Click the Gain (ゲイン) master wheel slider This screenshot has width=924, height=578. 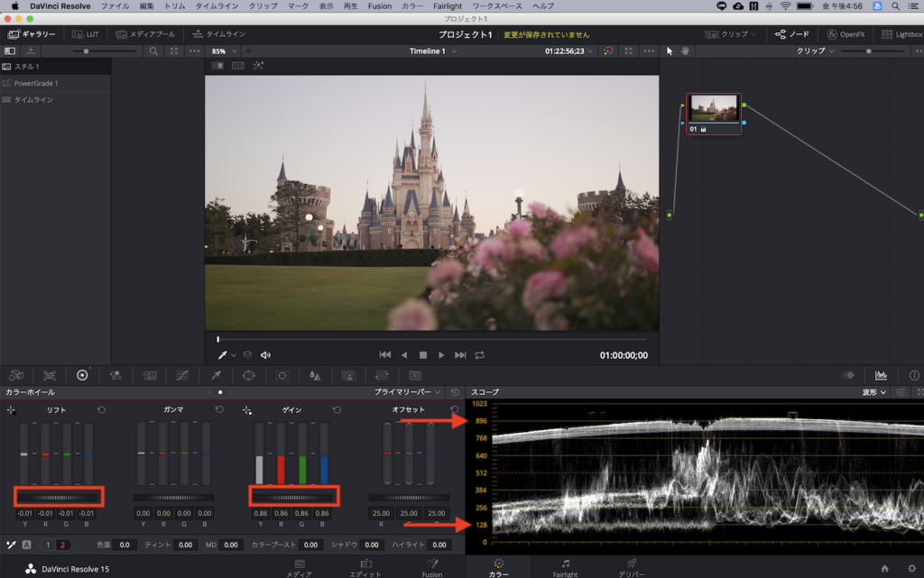[x=291, y=496]
